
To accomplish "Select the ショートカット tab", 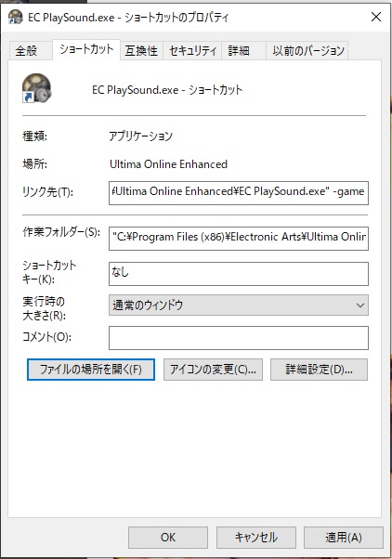I will point(86,49).
